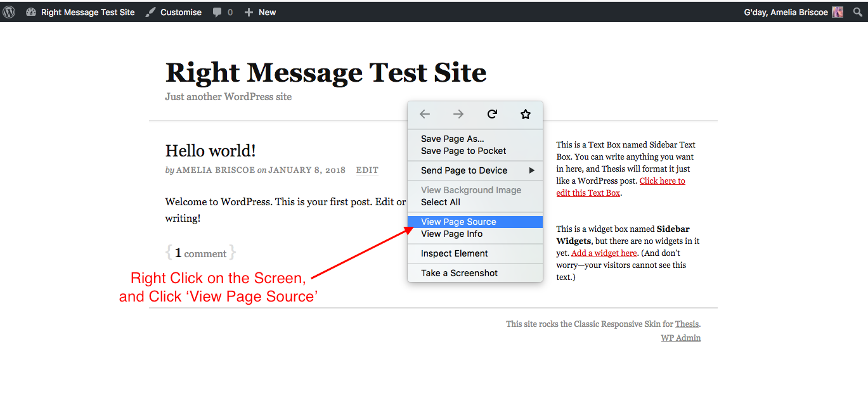Image resolution: width=868 pixels, height=394 pixels.
Task: Open the 1 comment link
Action: [200, 253]
